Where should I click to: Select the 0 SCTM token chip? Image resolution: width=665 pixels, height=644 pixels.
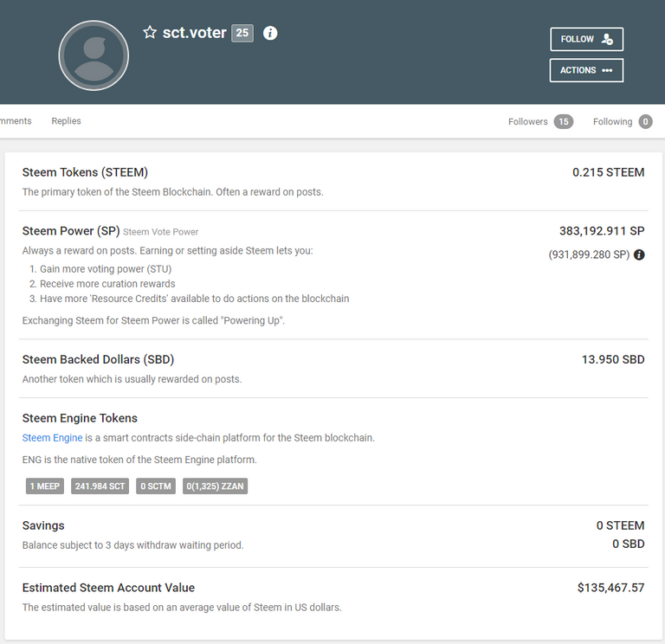tap(156, 486)
